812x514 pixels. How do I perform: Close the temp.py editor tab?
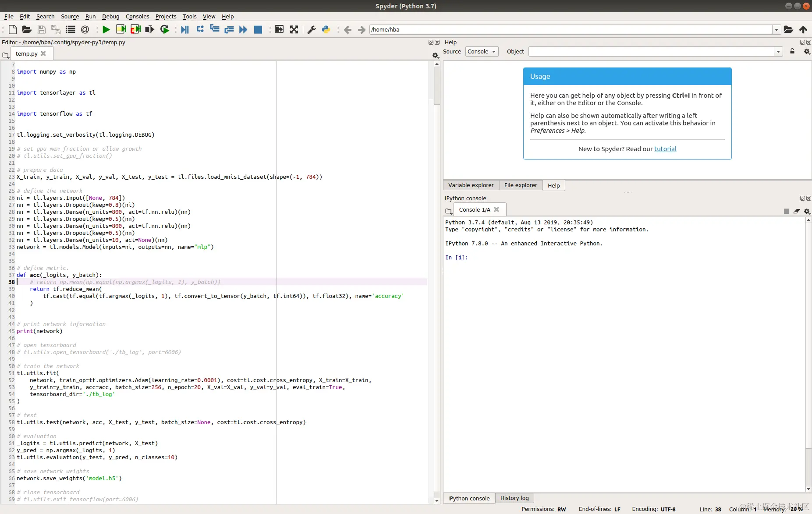[x=43, y=53]
